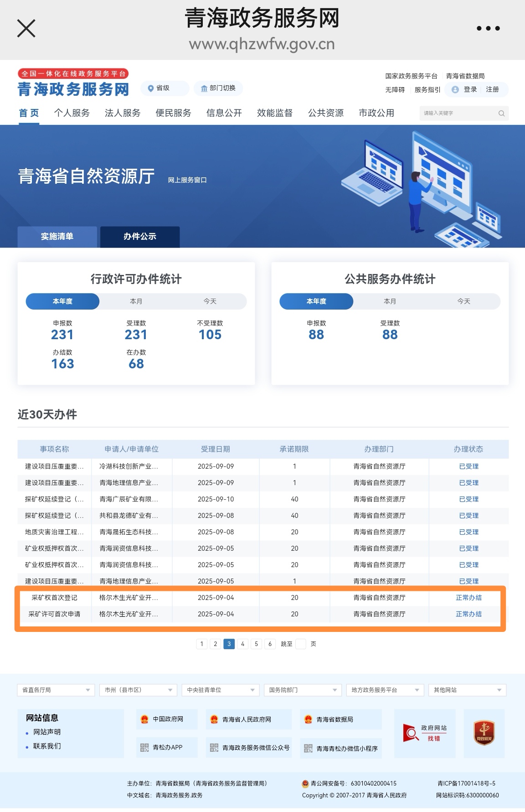The height and width of the screenshot is (812, 525).
Task: Close the webview with the X icon
Action: (26, 28)
